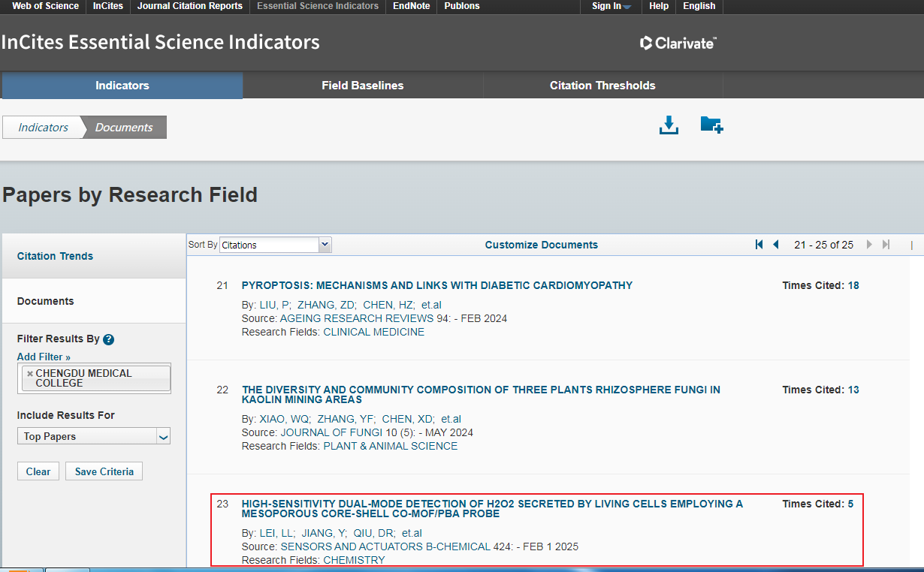Open Publons from the top bar

462,6
